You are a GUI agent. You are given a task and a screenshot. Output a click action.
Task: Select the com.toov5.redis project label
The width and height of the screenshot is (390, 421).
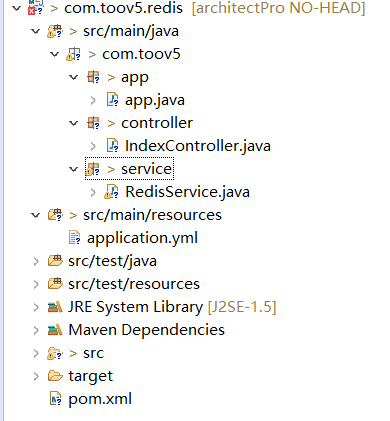click(x=123, y=8)
